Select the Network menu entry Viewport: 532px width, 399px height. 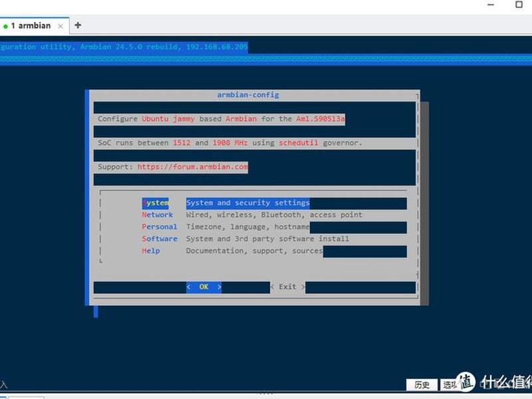pyautogui.click(x=158, y=215)
